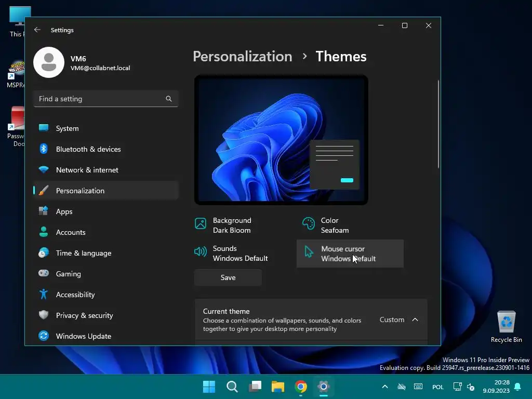Viewport: 532px width, 399px height.
Task: Click the touch keyboard tray icon
Action: (418, 387)
